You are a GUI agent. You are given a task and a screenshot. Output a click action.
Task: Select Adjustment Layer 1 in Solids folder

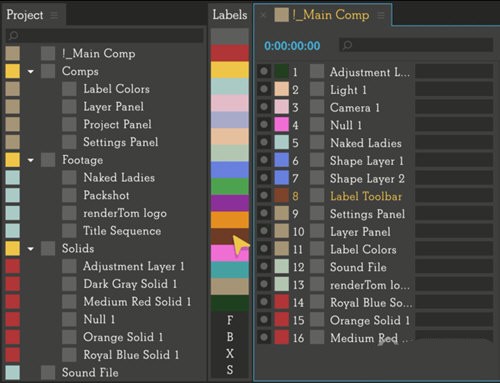[134, 266]
